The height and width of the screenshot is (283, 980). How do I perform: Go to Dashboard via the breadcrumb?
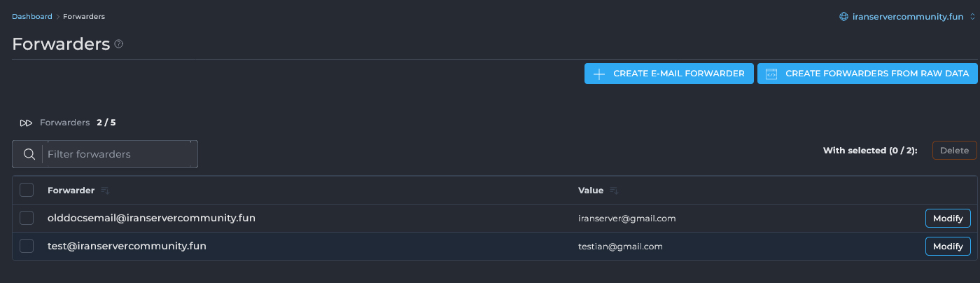32,16
